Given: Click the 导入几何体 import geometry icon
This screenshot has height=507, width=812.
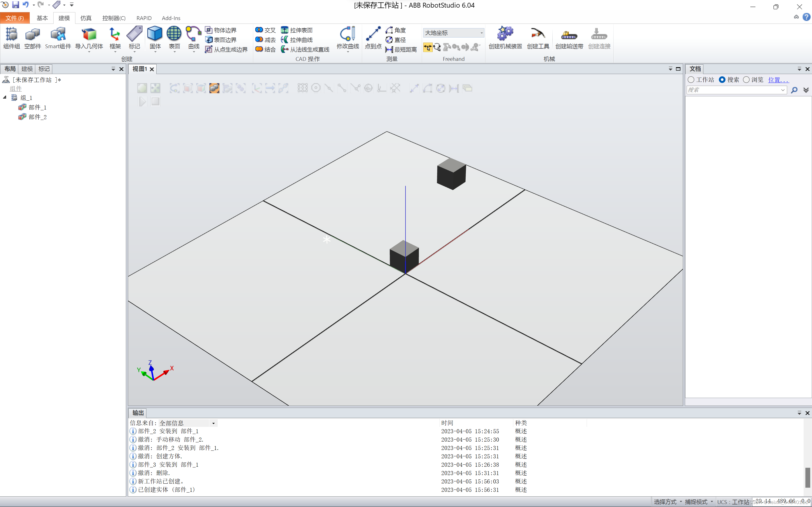Looking at the screenshot, I should point(89,34).
